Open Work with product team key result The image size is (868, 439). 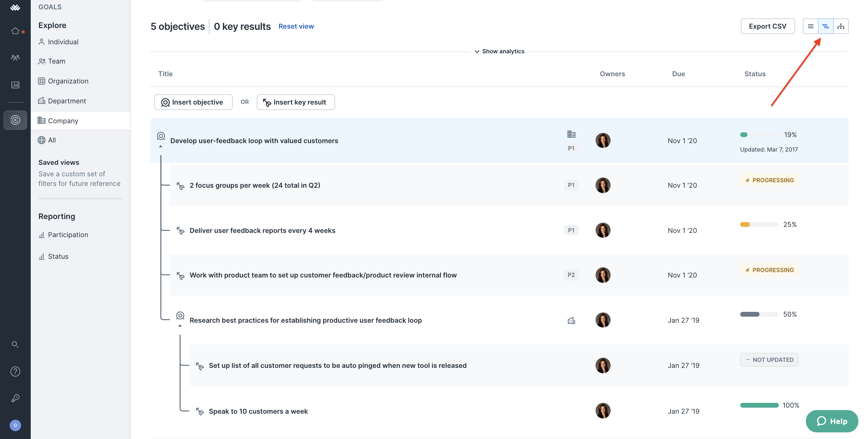(323, 275)
